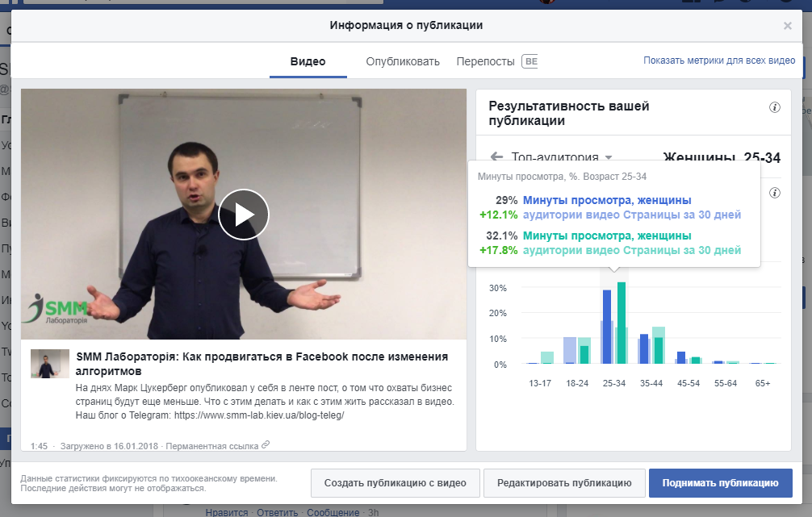Click the tooltip header Минуты просмотра, %. Возраст 25-34
Viewport: 812px width, 517px height.
(x=562, y=177)
